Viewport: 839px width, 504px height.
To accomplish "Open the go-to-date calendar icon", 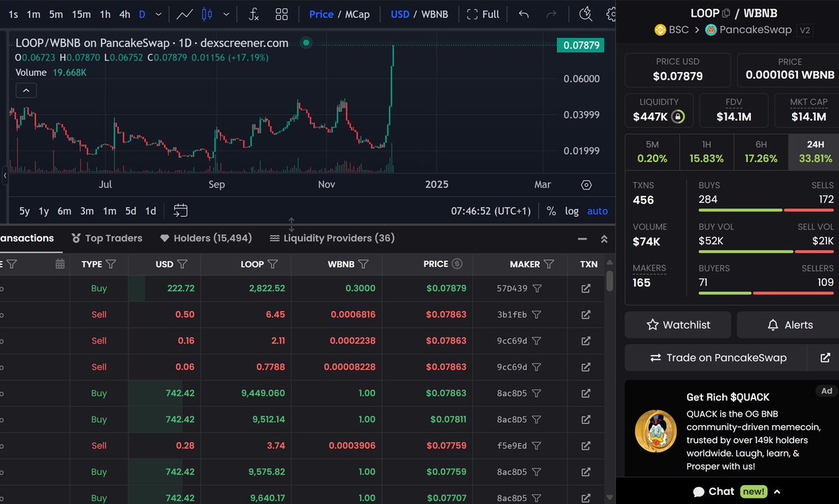I will pyautogui.click(x=180, y=210).
